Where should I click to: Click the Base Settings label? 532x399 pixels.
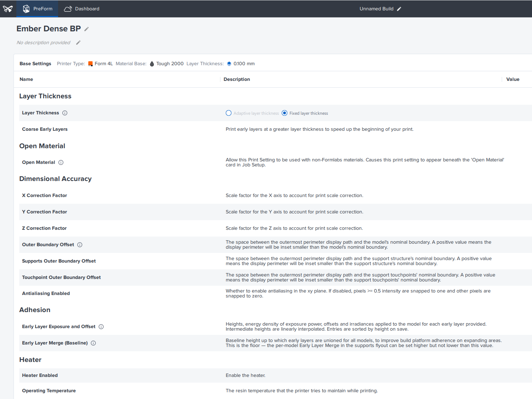click(x=35, y=64)
